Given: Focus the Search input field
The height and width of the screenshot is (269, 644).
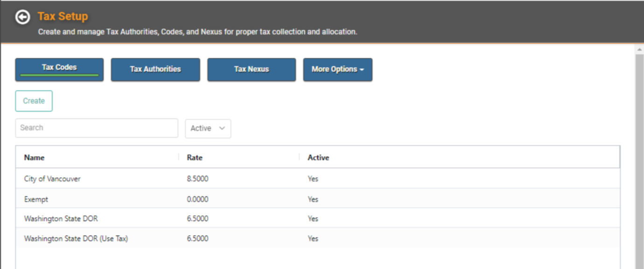Looking at the screenshot, I should tap(97, 128).
